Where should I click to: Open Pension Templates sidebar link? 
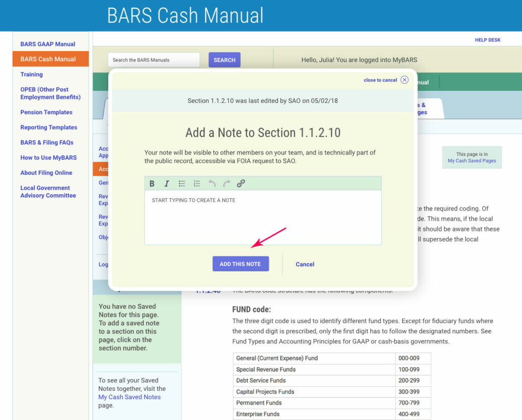point(46,112)
